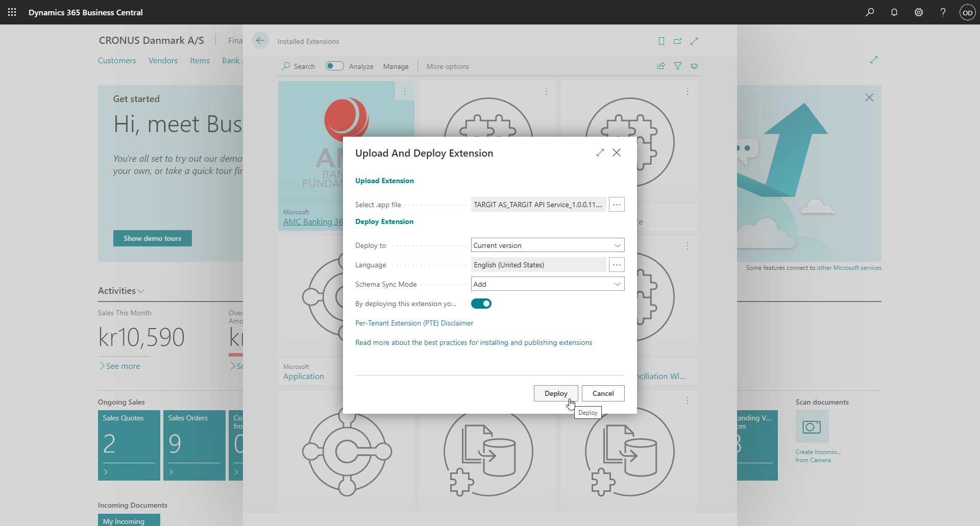Viewport: 980px width, 526px height.
Task: Click the Create Incoming Document from Camera icon
Action: pyautogui.click(x=812, y=427)
